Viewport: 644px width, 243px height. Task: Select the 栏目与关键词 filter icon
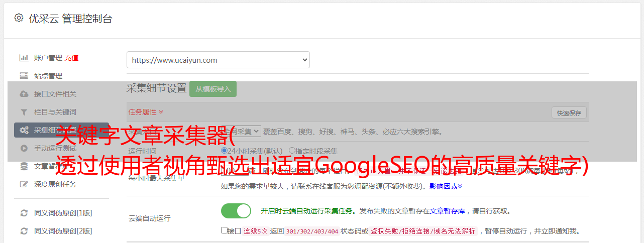tap(24, 112)
